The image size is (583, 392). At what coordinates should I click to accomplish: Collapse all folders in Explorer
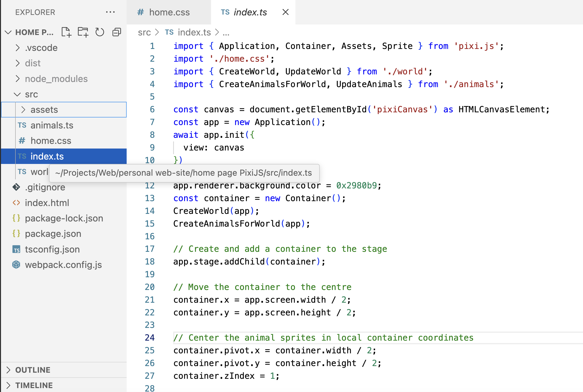coord(117,32)
